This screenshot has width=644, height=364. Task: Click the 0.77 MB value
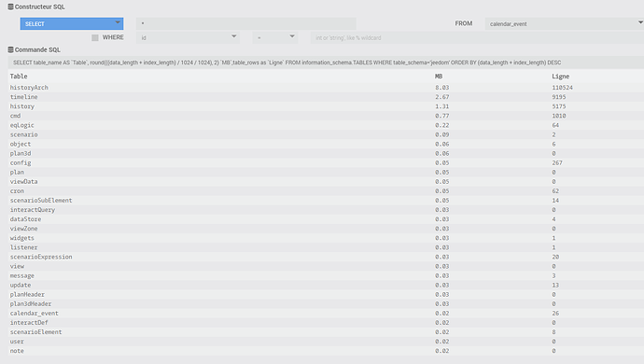441,116
